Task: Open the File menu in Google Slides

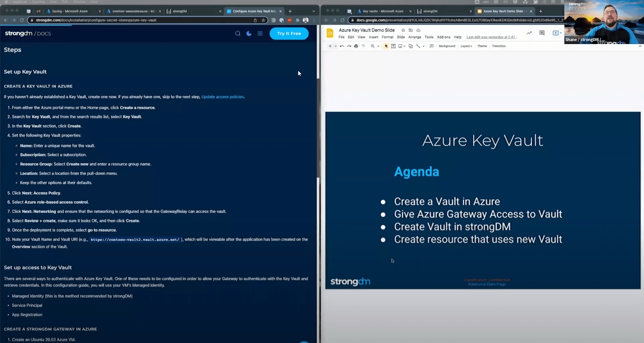Action: 341,37
